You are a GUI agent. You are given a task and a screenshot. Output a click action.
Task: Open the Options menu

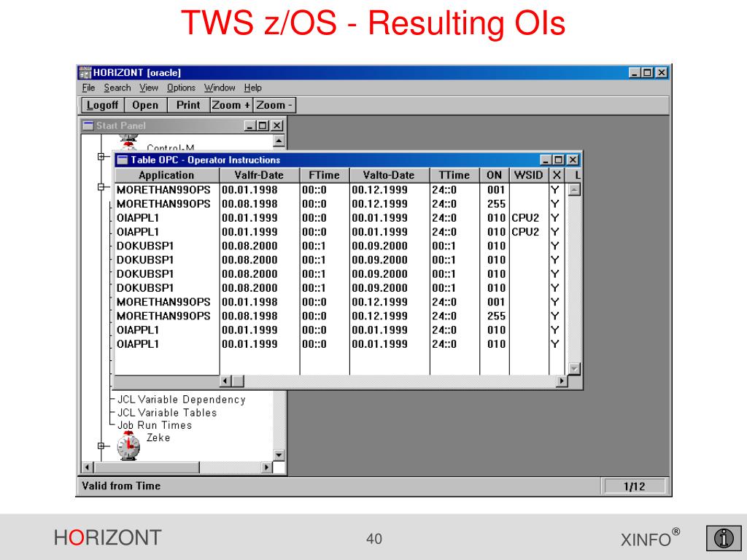tap(181, 87)
